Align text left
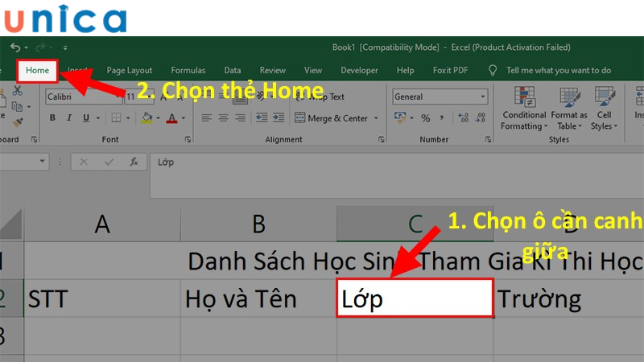Viewport: 644px width, 362px height. [x=207, y=118]
